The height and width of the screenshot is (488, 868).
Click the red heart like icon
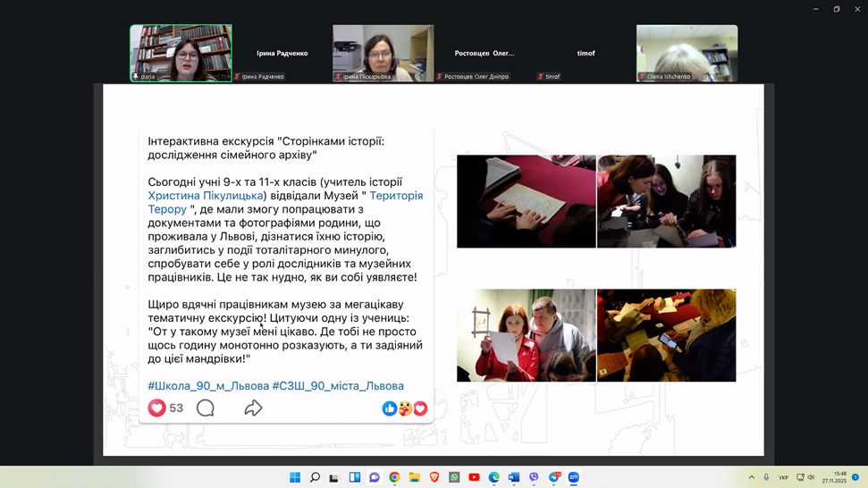pyautogui.click(x=157, y=408)
